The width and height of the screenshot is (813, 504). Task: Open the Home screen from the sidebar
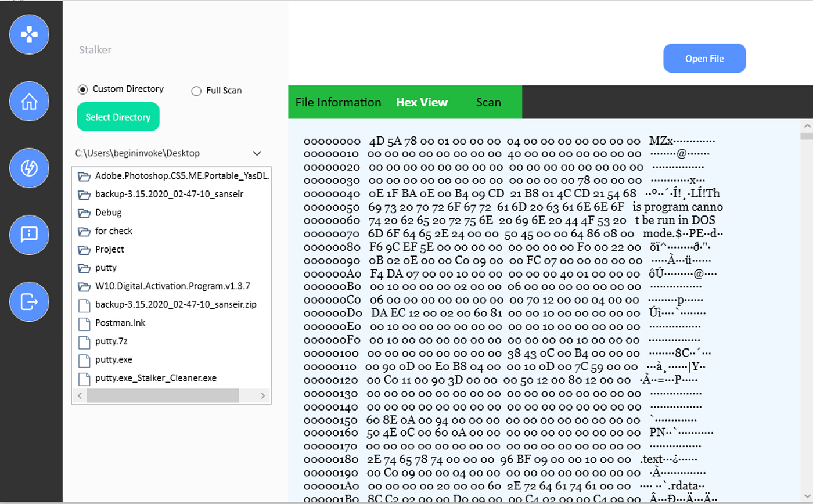coord(29,101)
